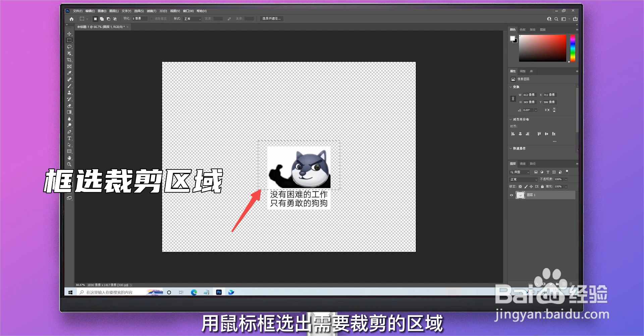This screenshot has width=644, height=336.
Task: Choose Add to Selection mode button
Action: point(102,19)
